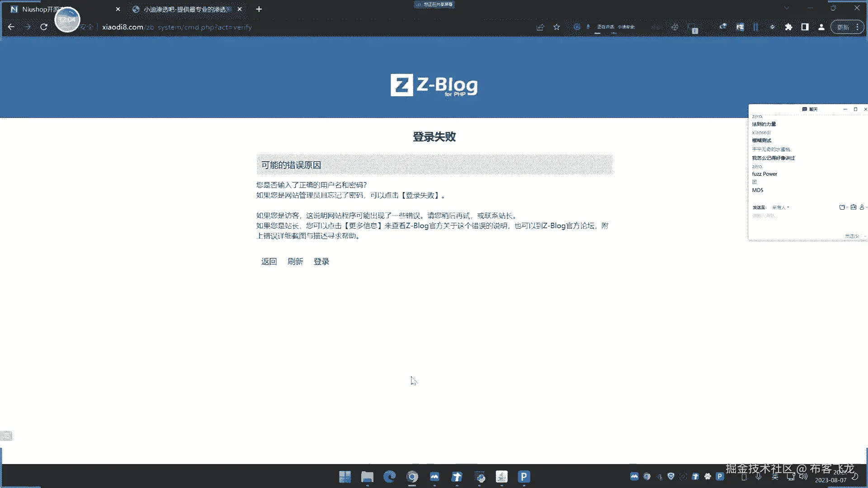Toggle the browser side panel icon
The height and width of the screenshot is (488, 868).
point(805,27)
